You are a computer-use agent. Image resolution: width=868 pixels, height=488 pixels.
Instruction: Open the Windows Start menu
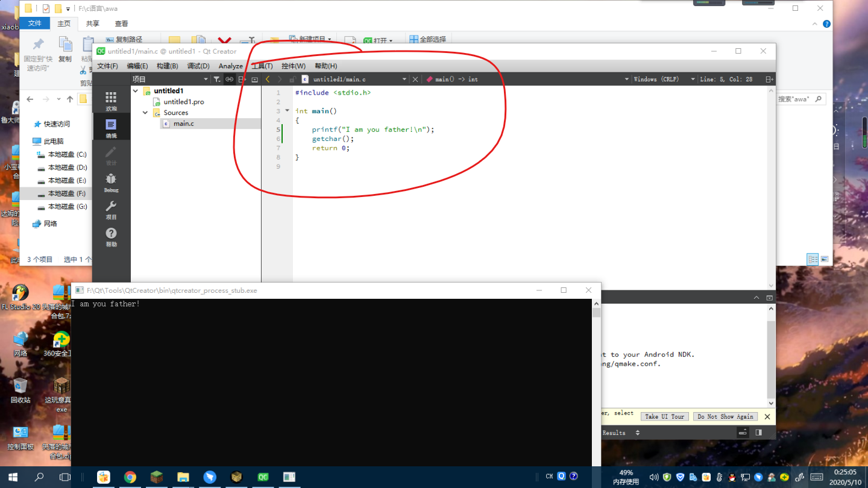point(13,477)
